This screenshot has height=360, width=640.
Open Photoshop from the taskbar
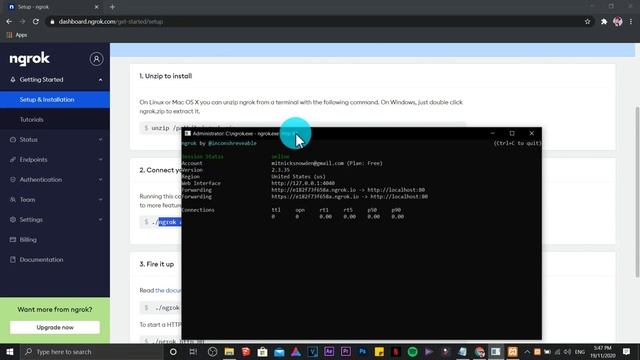click(x=362, y=352)
